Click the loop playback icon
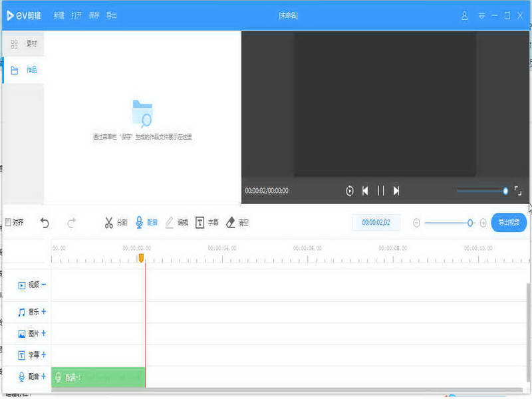 tap(350, 191)
